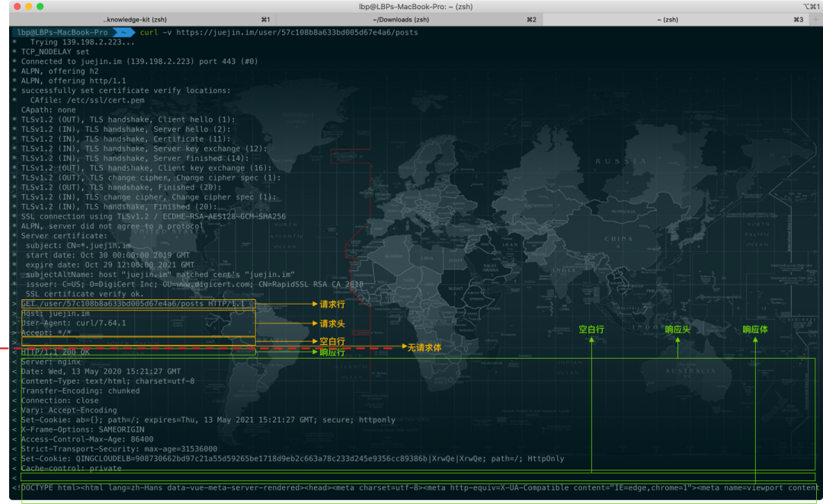
Task: Click the green zoom window button
Action: pyautogui.click(x=40, y=6)
